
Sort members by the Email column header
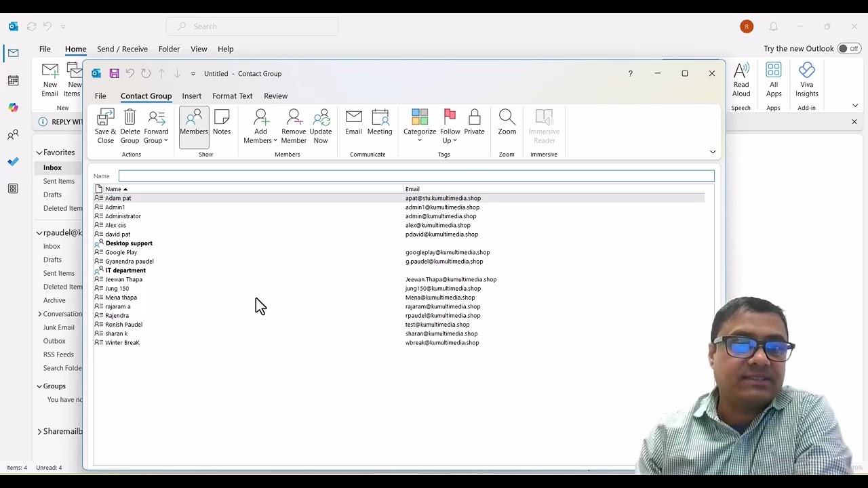point(554,189)
